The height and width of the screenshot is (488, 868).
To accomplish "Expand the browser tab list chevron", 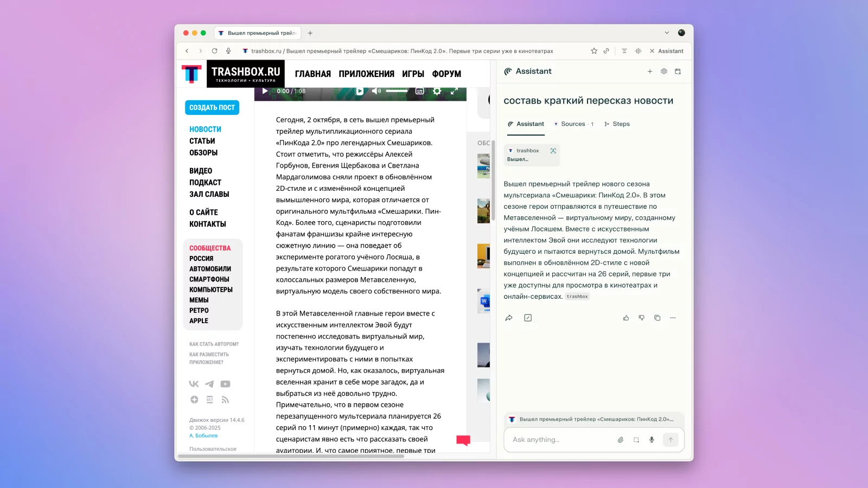I will (x=667, y=33).
